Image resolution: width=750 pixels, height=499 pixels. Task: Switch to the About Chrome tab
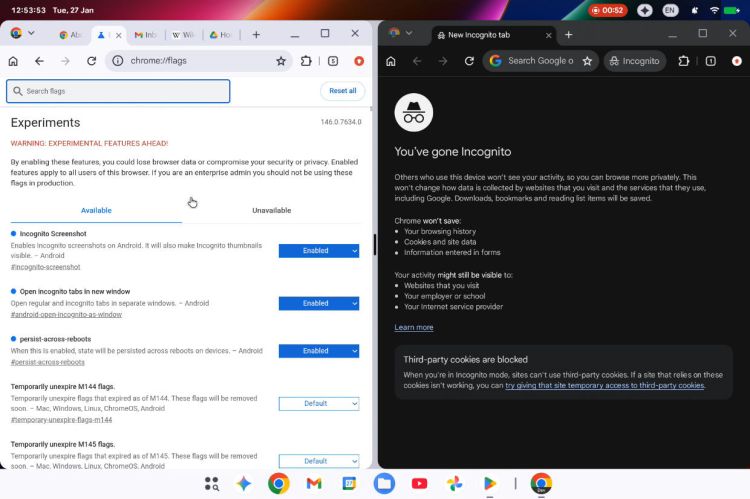70,35
